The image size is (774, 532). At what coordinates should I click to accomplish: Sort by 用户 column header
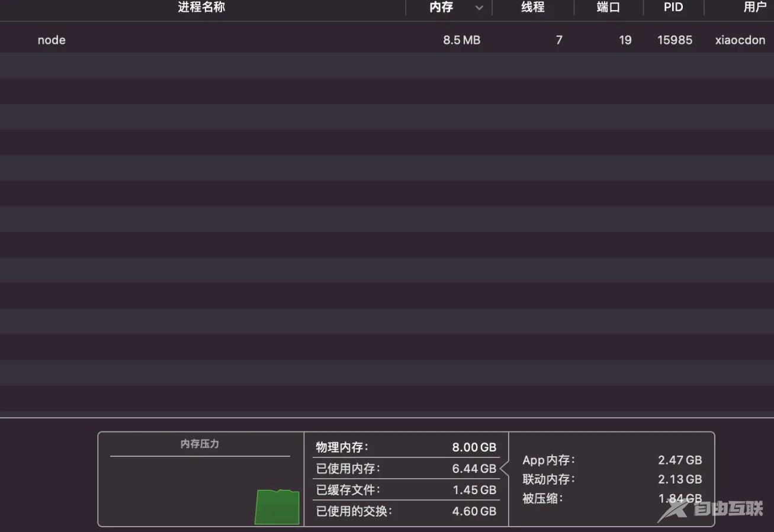754,8
